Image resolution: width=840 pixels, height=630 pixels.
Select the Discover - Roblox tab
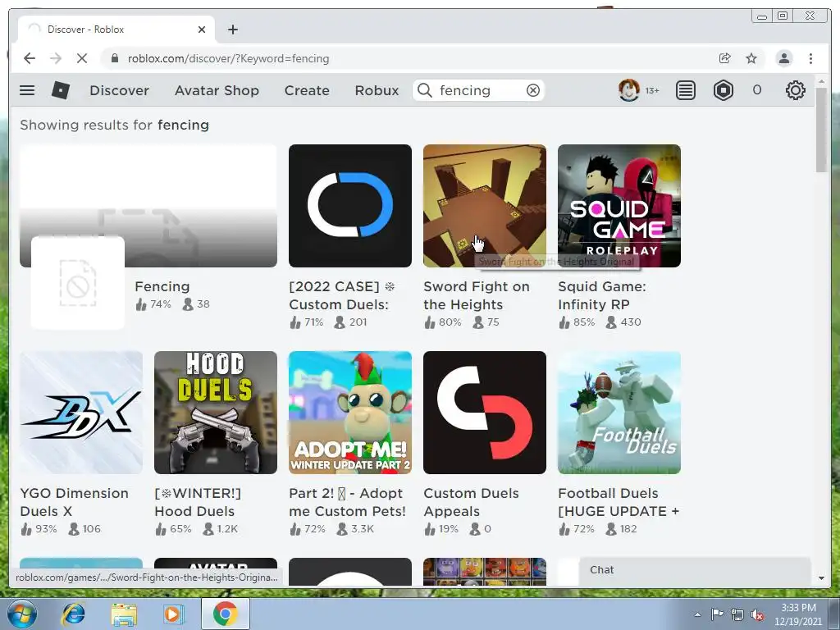pyautogui.click(x=116, y=30)
